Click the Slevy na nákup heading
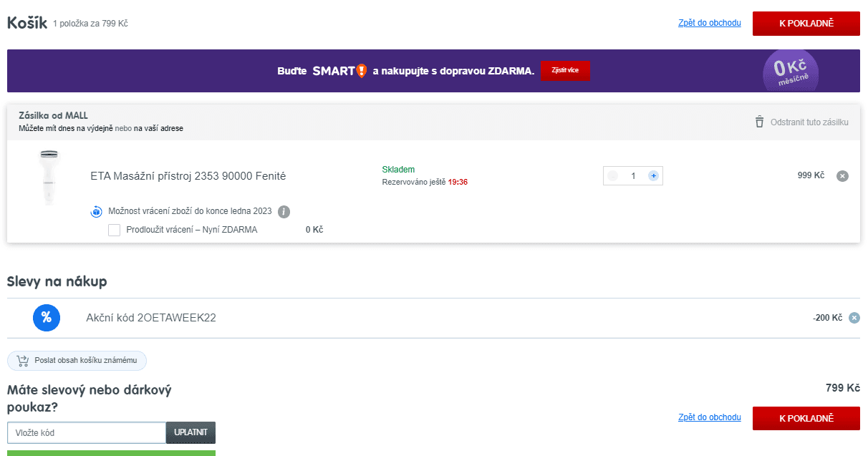The image size is (868, 456). point(57,282)
